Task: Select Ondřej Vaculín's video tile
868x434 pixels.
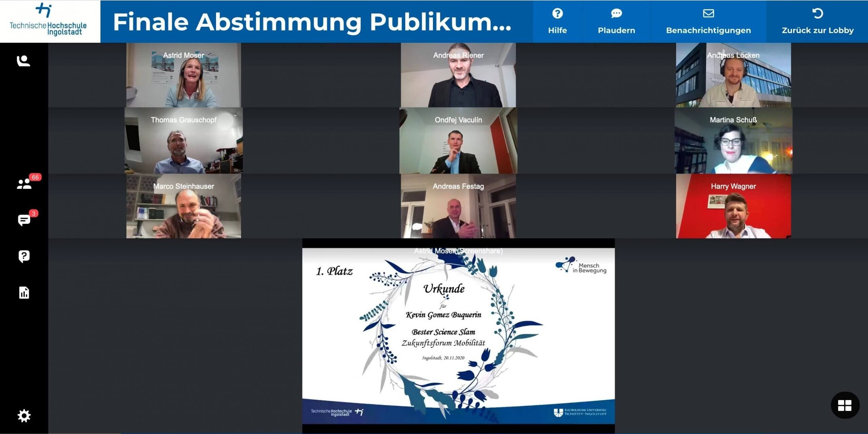Action: coord(458,141)
